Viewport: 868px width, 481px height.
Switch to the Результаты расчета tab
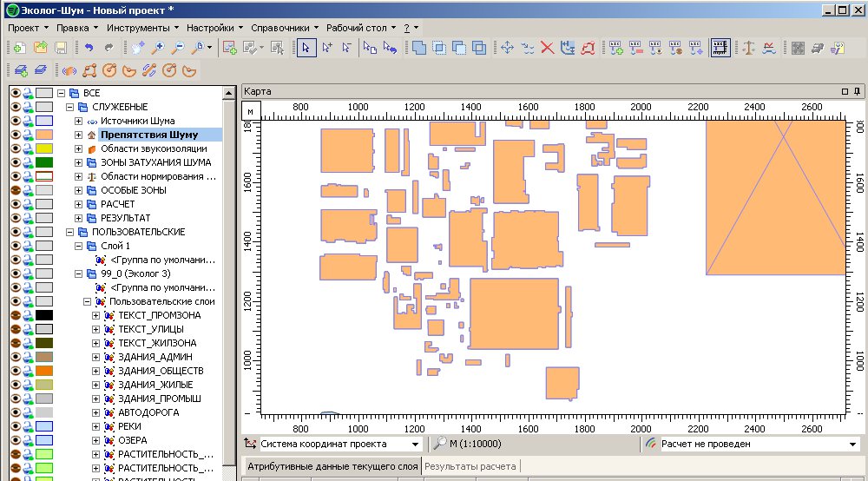pyautogui.click(x=470, y=467)
